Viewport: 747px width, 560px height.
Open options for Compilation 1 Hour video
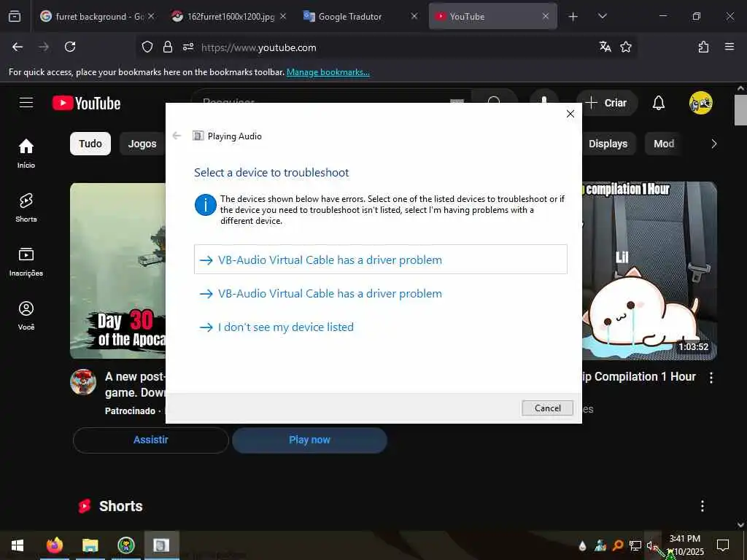click(x=711, y=378)
